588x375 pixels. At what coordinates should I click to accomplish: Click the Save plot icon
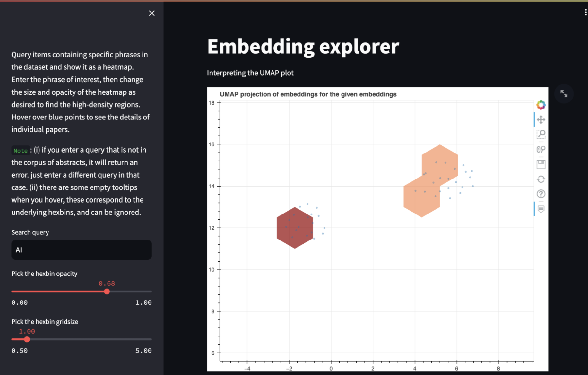tap(541, 164)
